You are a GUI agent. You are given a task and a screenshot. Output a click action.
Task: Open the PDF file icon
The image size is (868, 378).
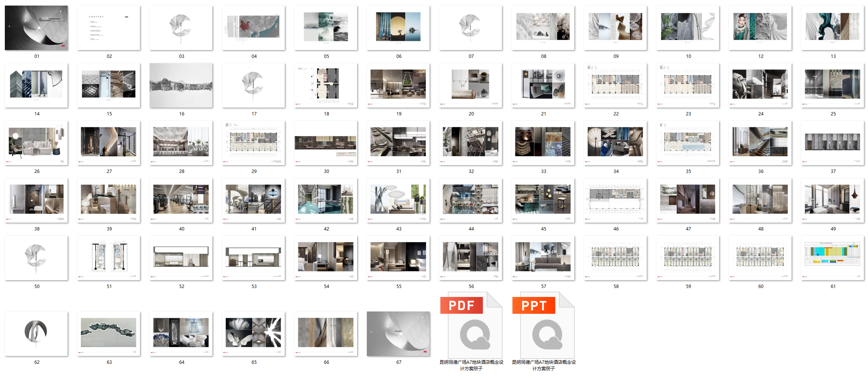(471, 325)
